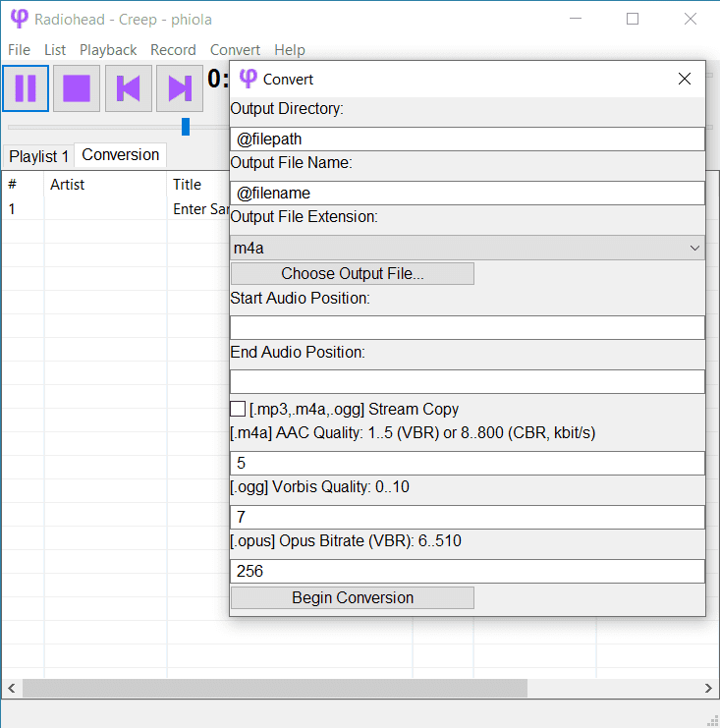Click the Begin Conversion button
This screenshot has width=720, height=728.
pos(353,597)
